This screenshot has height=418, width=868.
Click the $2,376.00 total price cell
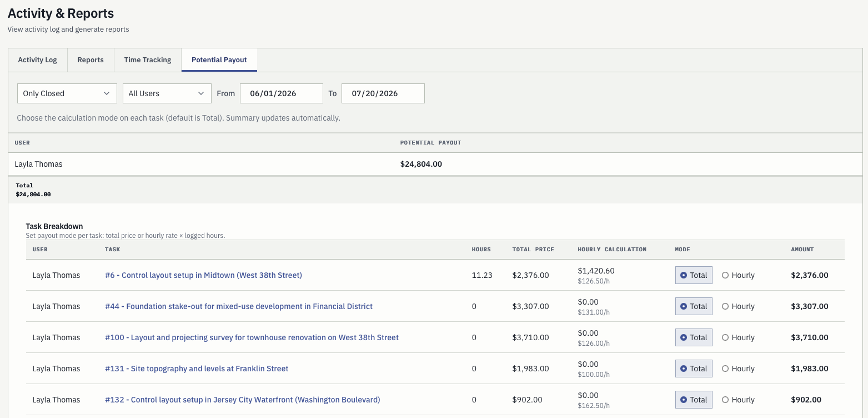[530, 275]
